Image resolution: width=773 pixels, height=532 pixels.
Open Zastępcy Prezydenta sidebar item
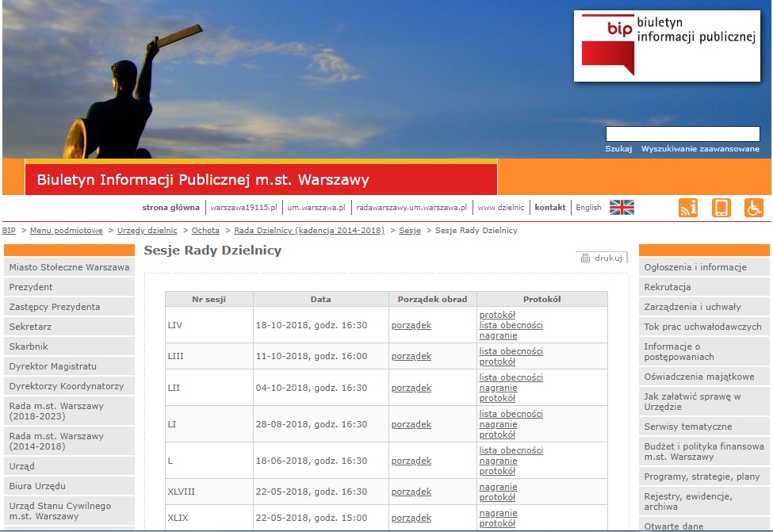69,307
